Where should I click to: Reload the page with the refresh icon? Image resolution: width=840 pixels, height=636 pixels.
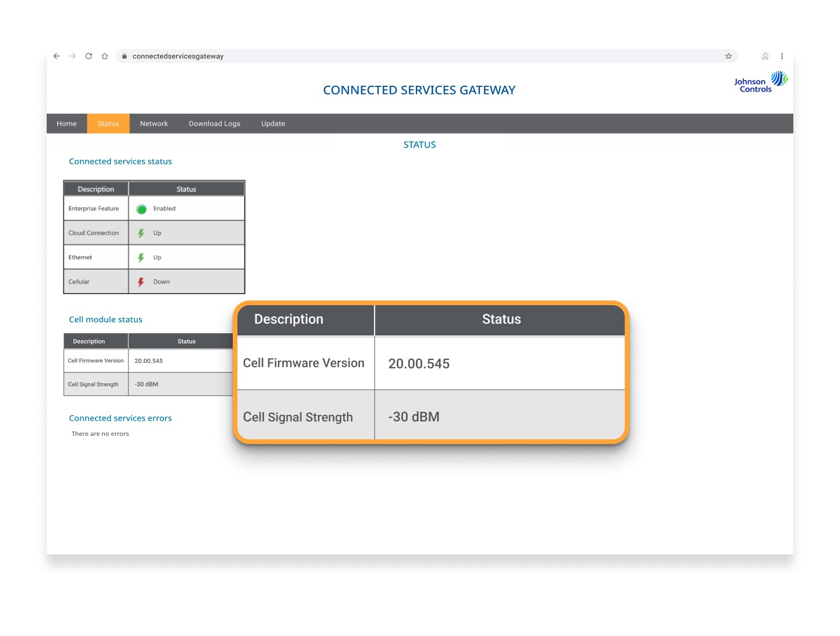(89, 56)
